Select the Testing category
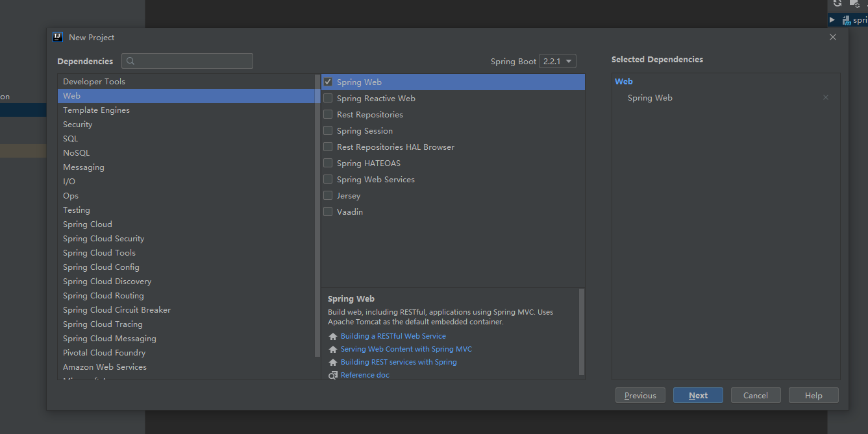This screenshot has height=434, width=868. 186,210
